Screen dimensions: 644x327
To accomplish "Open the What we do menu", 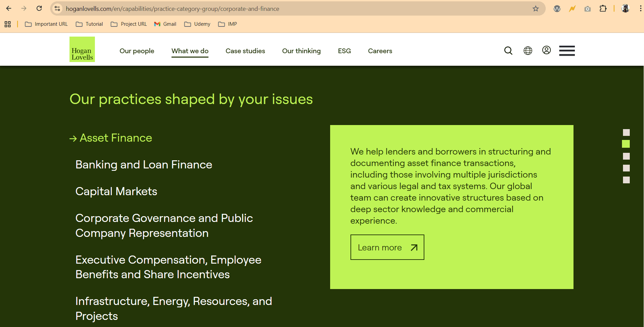I will click(190, 51).
